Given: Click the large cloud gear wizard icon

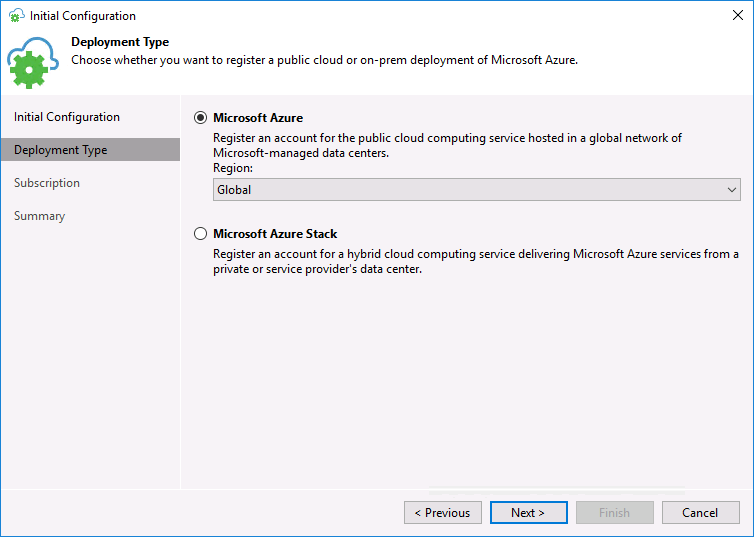Looking at the screenshot, I should pyautogui.click(x=33, y=63).
